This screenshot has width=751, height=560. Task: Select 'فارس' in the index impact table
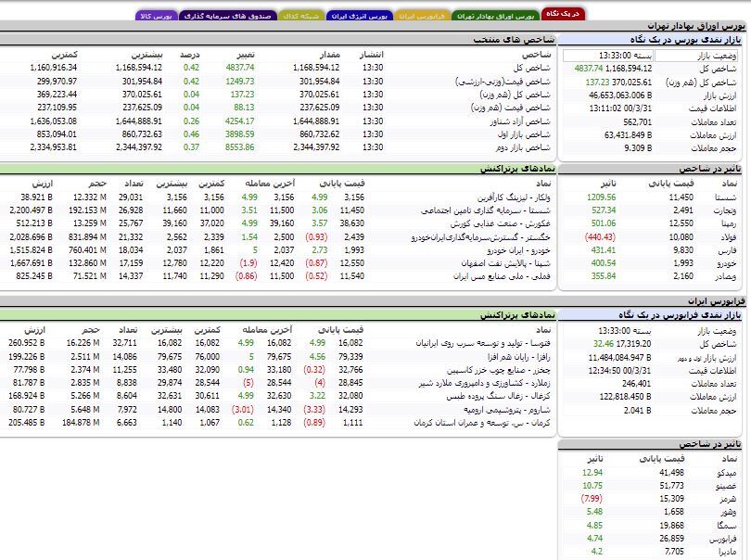[728, 250]
